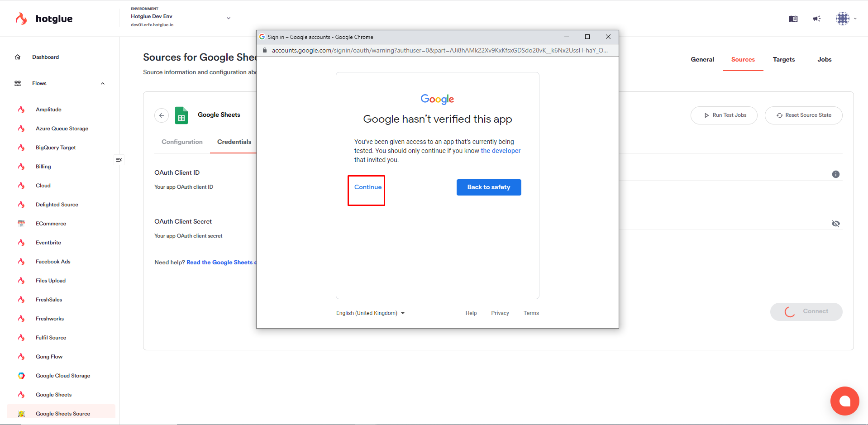Screen dimensions: 868x425
Task: Click the Dashboard home icon
Action: (18, 57)
